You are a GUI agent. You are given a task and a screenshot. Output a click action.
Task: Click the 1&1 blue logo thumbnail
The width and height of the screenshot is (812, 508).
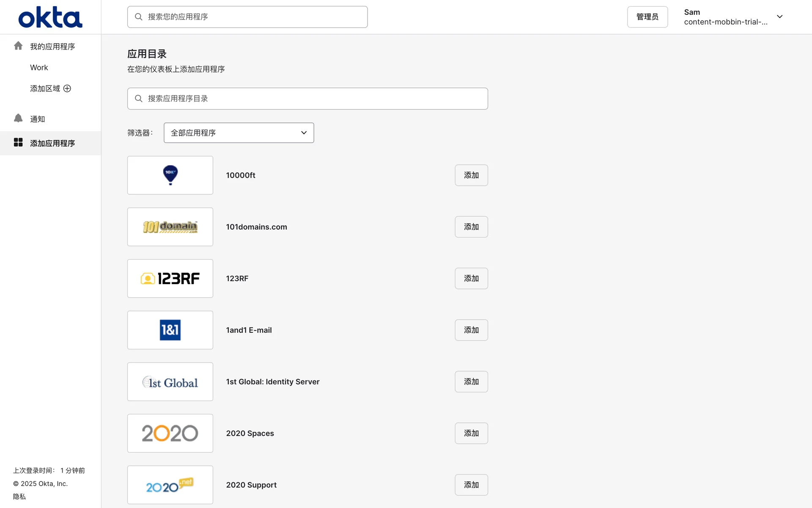[x=170, y=330]
